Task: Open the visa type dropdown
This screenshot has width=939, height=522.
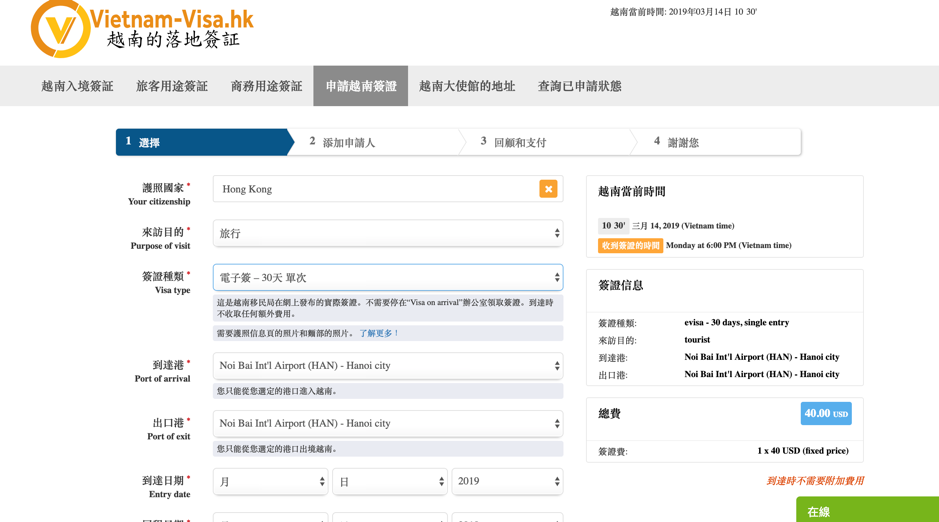Action: point(388,277)
